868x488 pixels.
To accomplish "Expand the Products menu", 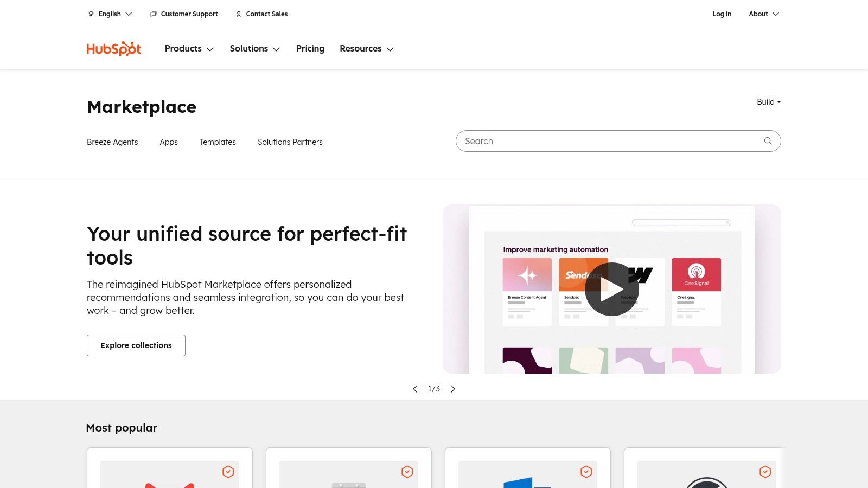I will point(189,49).
